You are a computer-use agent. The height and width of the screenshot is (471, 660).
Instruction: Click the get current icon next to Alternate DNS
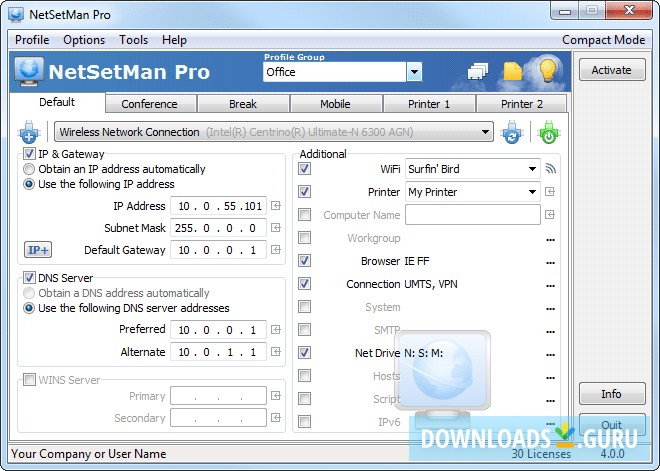tap(276, 351)
